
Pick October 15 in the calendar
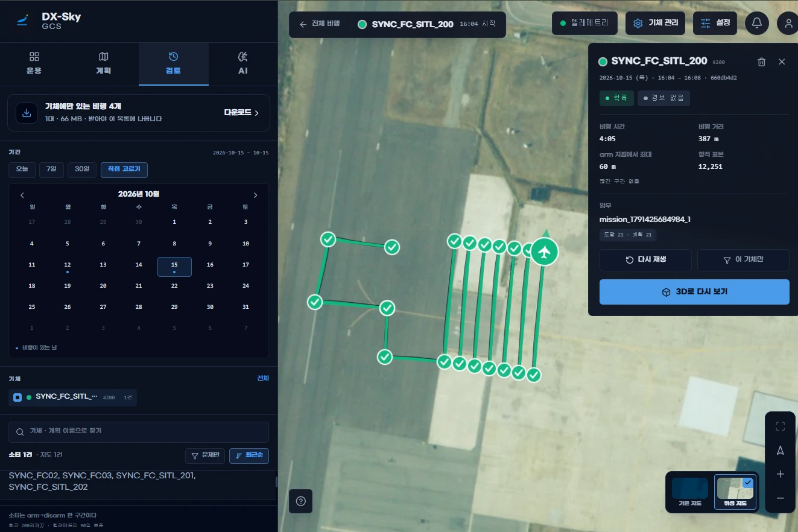click(x=174, y=267)
